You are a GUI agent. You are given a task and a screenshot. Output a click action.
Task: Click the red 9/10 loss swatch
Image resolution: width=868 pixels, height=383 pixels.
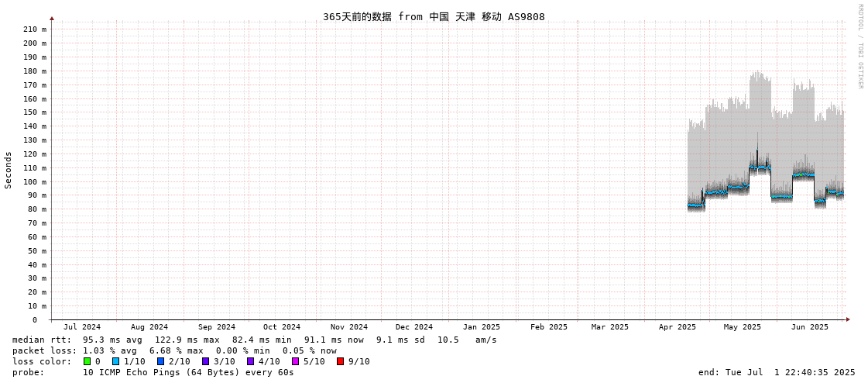tap(340, 361)
